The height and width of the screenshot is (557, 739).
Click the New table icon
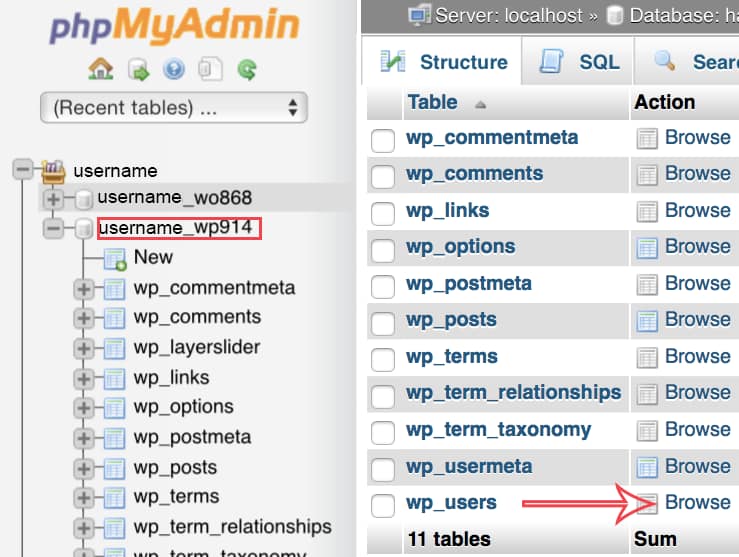click(x=115, y=258)
